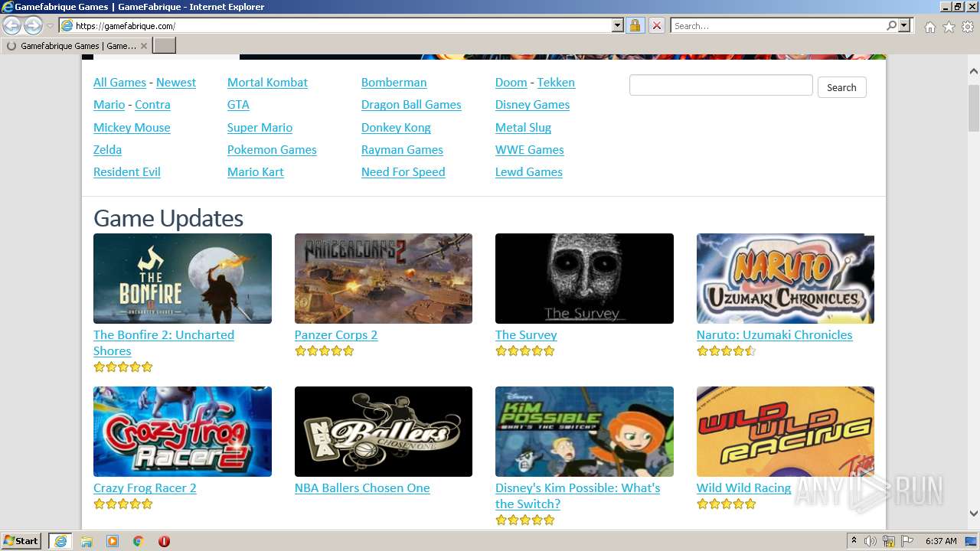Image resolution: width=980 pixels, height=551 pixels.
Task: Open the Resident Evil link
Action: coord(126,172)
